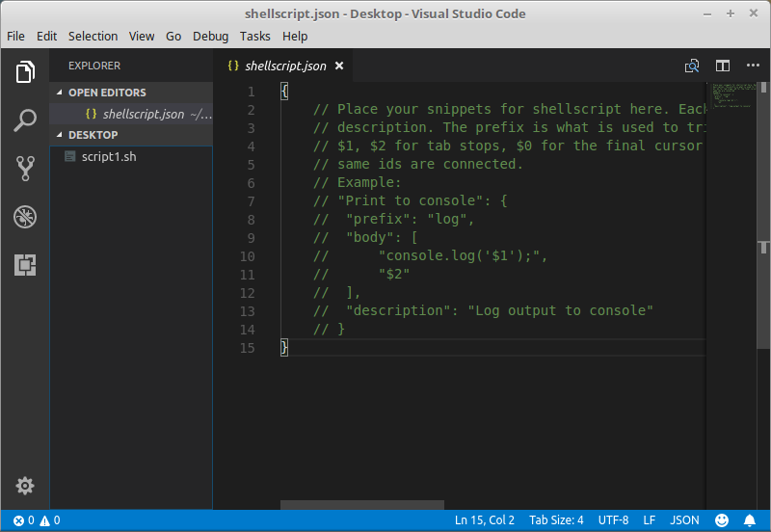This screenshot has width=771, height=532.
Task: Open the Extensions view icon
Action: tap(25, 265)
